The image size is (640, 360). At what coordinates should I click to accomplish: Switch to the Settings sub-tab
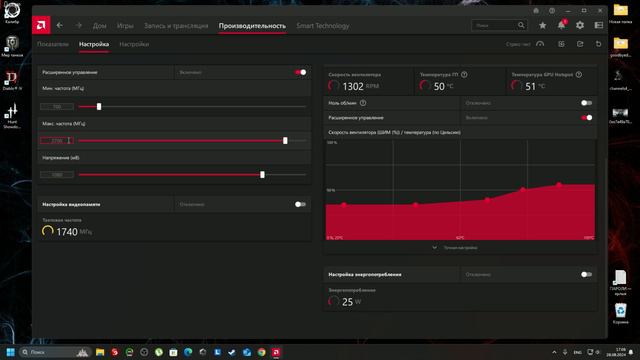134,44
